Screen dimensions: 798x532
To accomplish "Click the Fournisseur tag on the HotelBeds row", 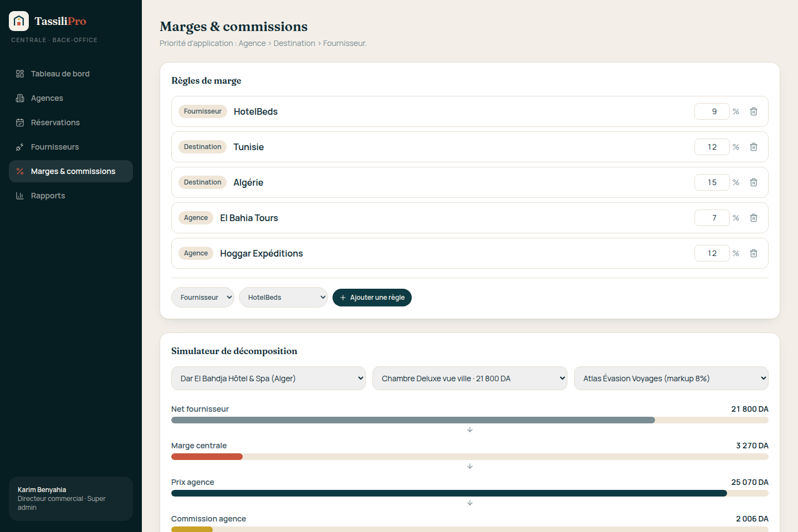I will (203, 111).
